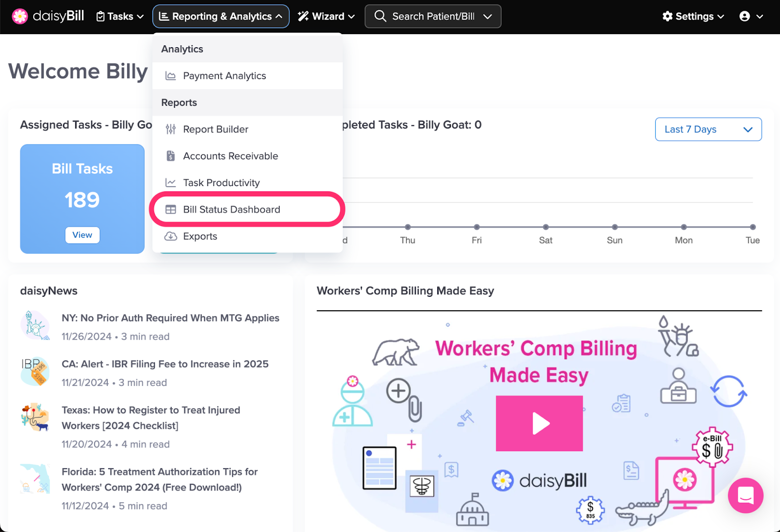Click the Report Builder sliders icon
This screenshot has height=532, width=780.
tap(171, 129)
